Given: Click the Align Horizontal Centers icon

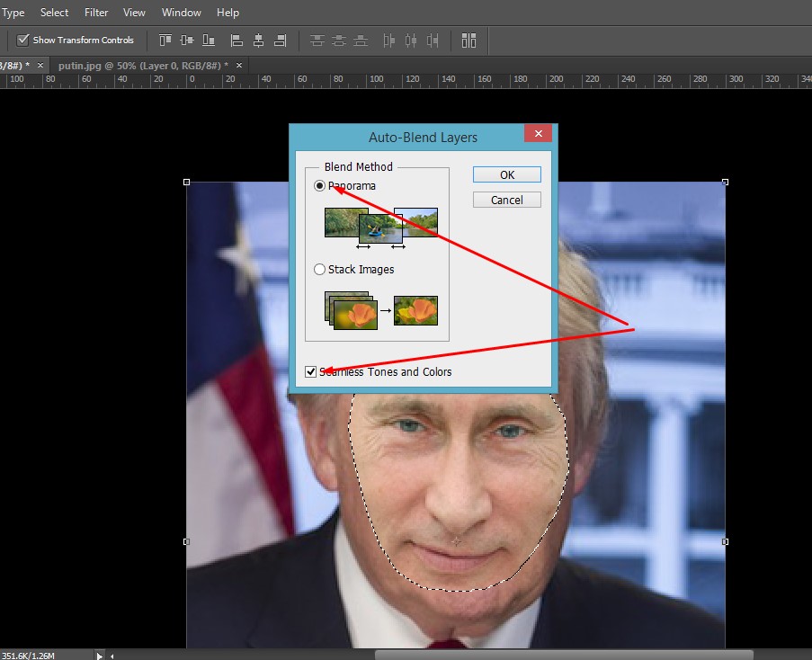Looking at the screenshot, I should tap(258, 40).
